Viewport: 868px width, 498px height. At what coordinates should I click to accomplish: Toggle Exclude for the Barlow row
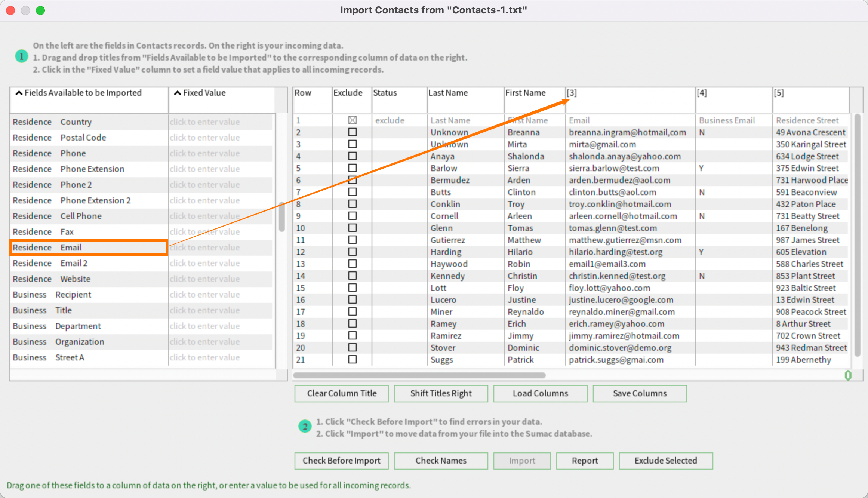(x=352, y=168)
